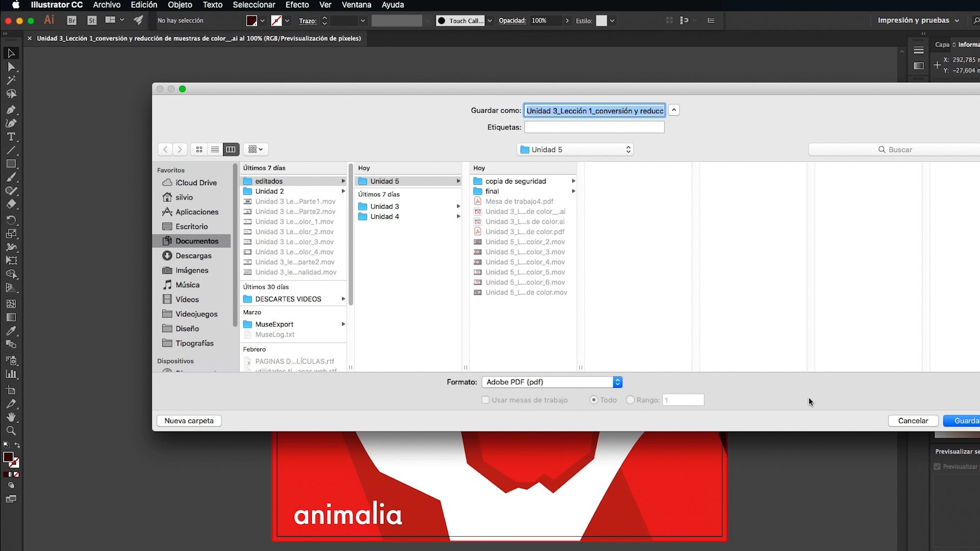The height and width of the screenshot is (551, 980).
Task: Select the Paintbrush tool
Action: (11, 178)
